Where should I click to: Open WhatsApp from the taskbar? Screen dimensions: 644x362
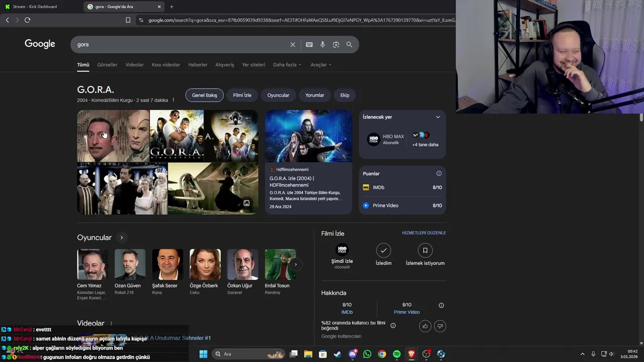(367, 354)
